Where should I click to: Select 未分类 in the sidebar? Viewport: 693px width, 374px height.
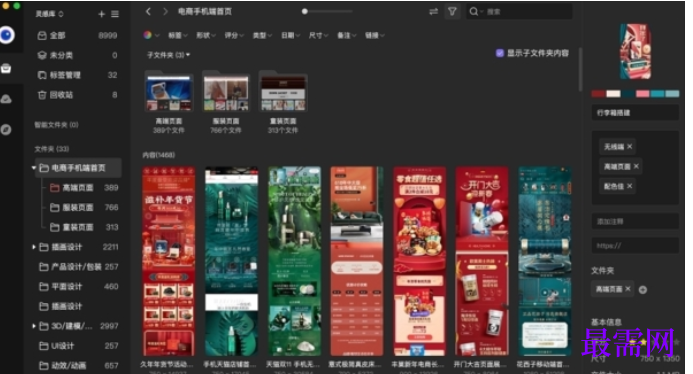click(77, 55)
